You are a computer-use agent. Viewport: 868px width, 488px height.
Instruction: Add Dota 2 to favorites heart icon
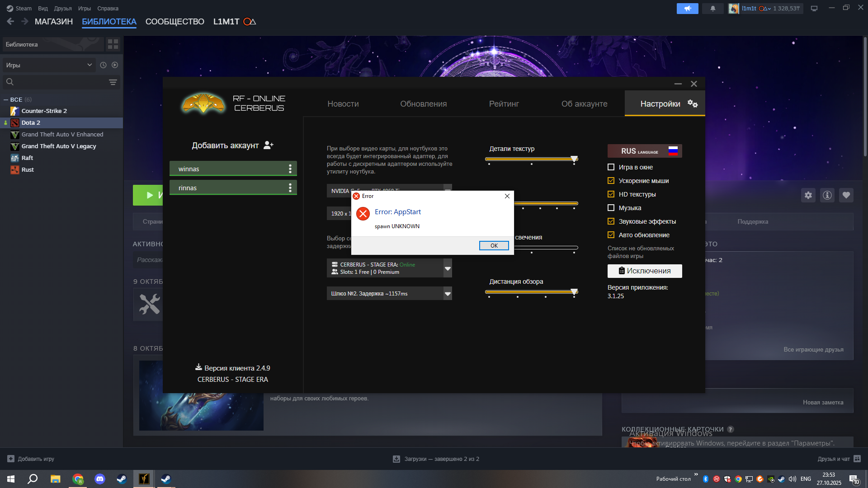pyautogui.click(x=846, y=195)
